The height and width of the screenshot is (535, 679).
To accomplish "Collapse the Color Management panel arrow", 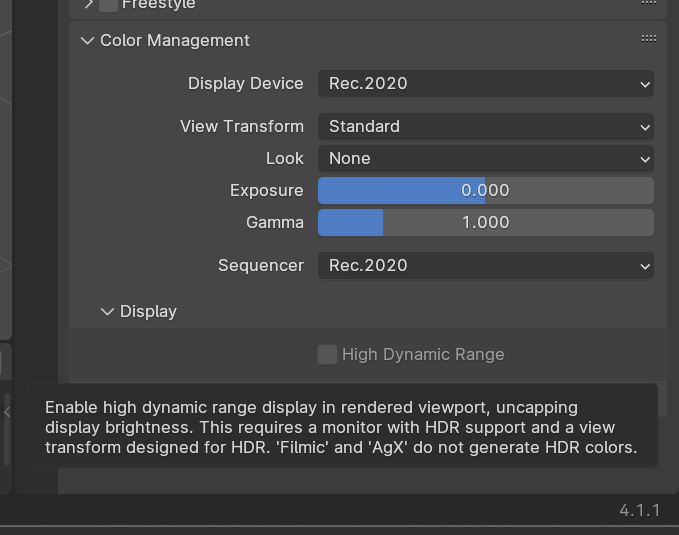I will point(87,41).
